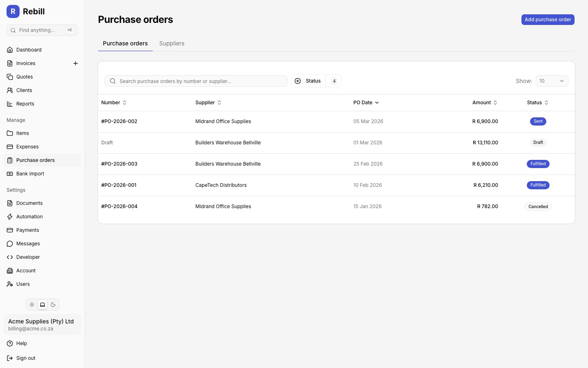Open Bank import in the sidebar

tap(42, 174)
